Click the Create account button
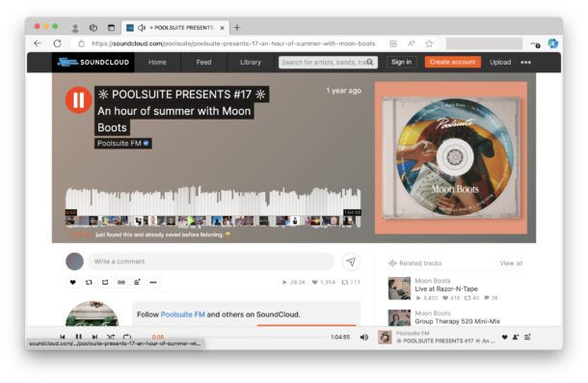The image size is (588, 383). (x=453, y=63)
